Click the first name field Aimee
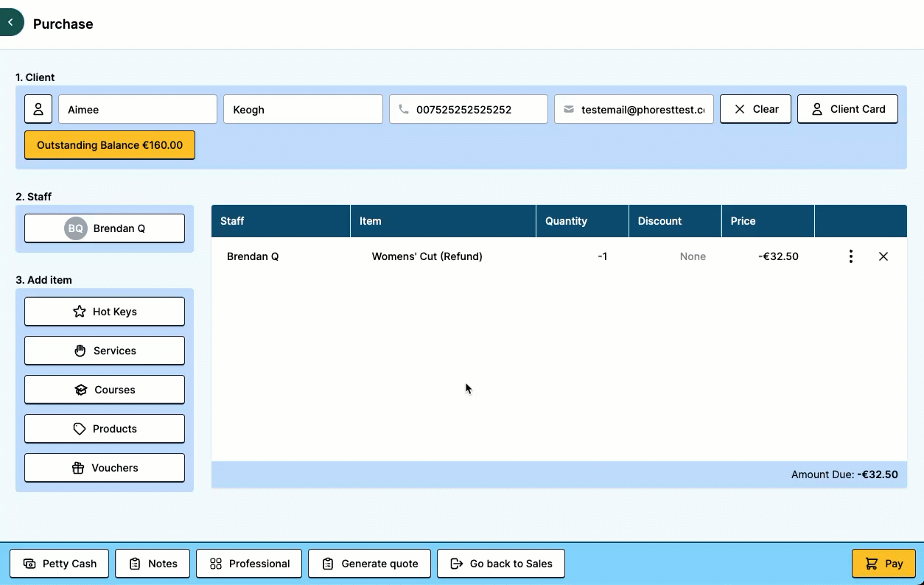 [138, 109]
